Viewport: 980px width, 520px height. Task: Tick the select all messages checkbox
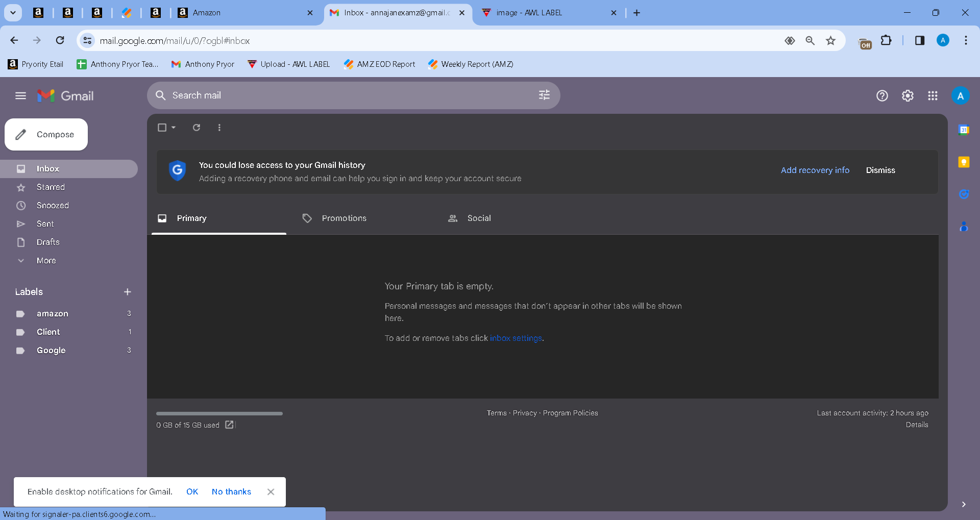coord(162,128)
